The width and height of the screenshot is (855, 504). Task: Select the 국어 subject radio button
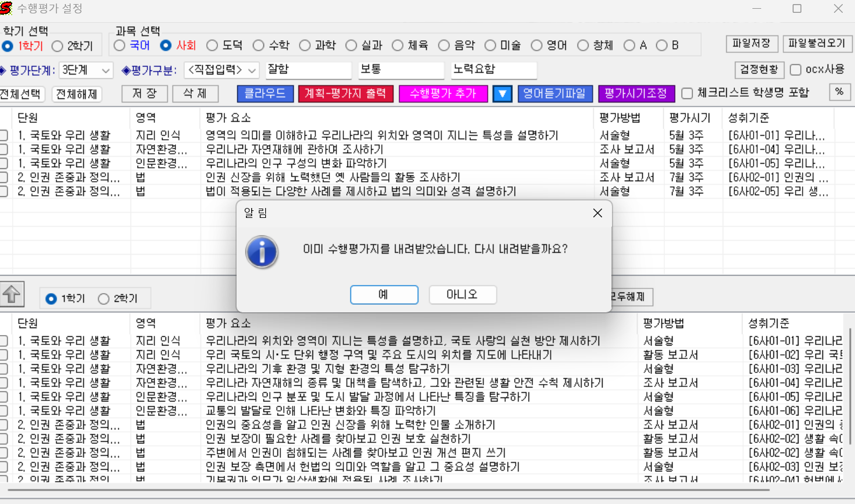pyautogui.click(x=119, y=45)
